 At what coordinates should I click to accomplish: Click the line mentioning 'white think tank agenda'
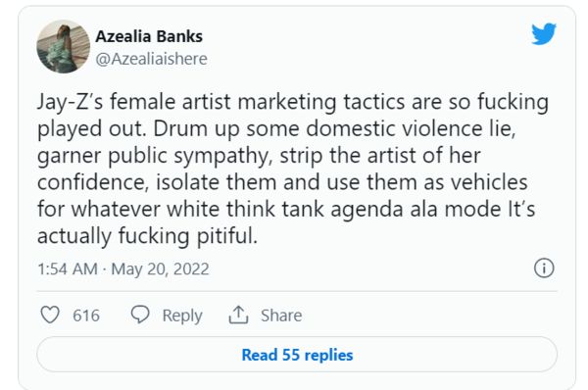(x=286, y=209)
